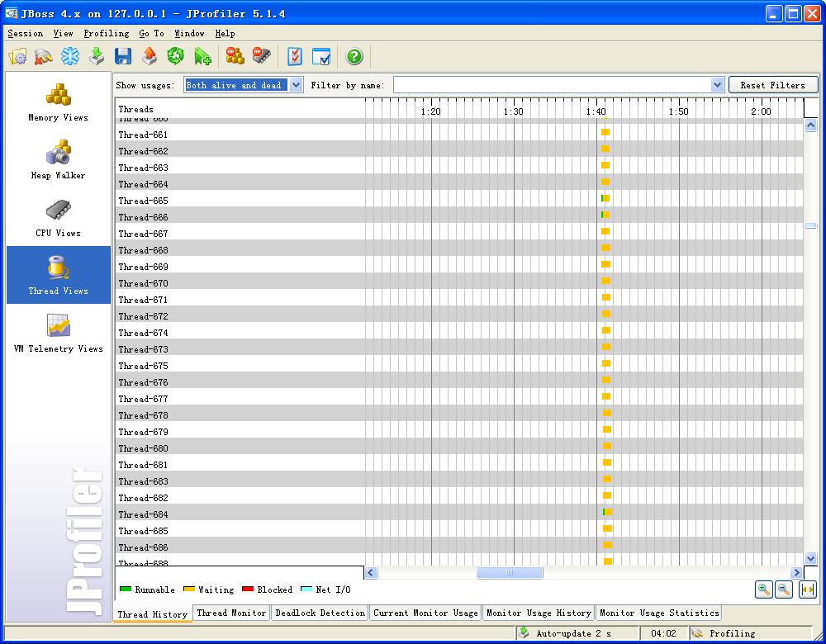Image resolution: width=826 pixels, height=644 pixels.
Task: Click the 1:40 timeline marker
Action: pyautogui.click(x=596, y=111)
